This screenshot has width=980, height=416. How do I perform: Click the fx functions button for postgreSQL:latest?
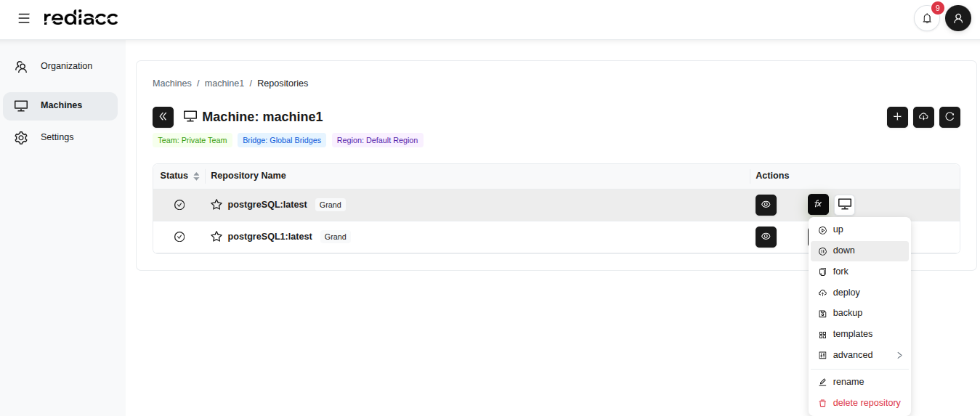pyautogui.click(x=818, y=205)
